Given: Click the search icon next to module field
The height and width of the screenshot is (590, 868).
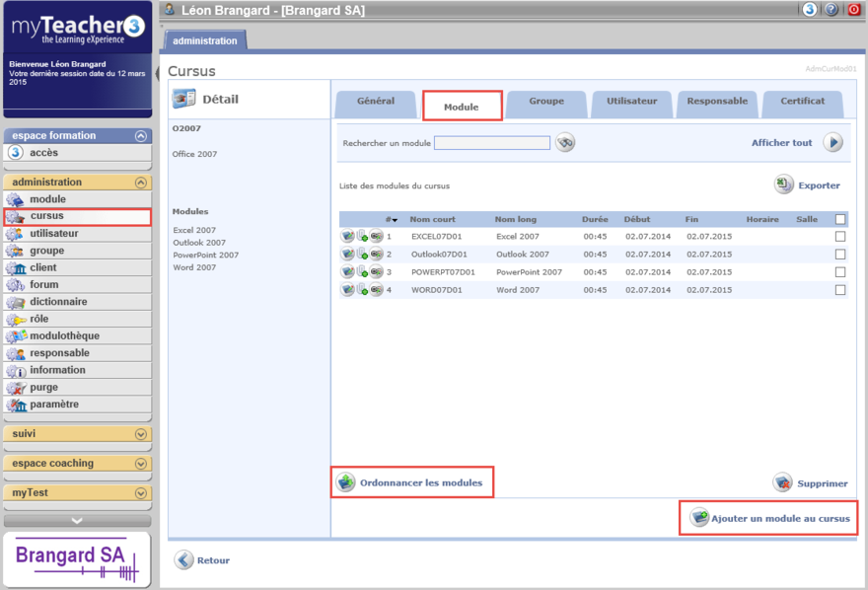Looking at the screenshot, I should (x=564, y=143).
